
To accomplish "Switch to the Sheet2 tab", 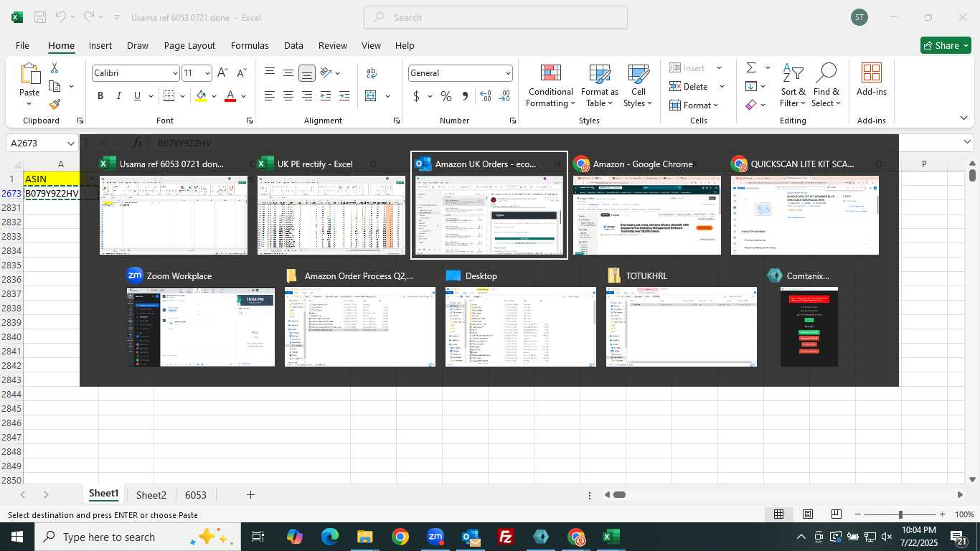I will (151, 495).
